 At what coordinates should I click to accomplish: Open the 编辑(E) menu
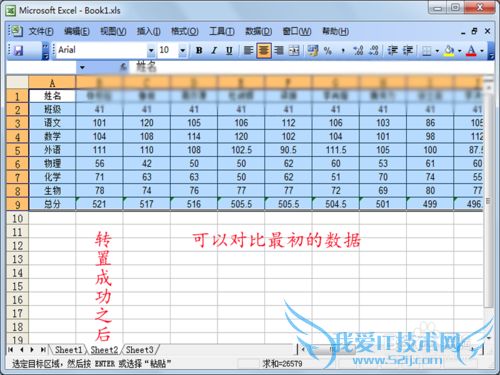click(x=77, y=31)
